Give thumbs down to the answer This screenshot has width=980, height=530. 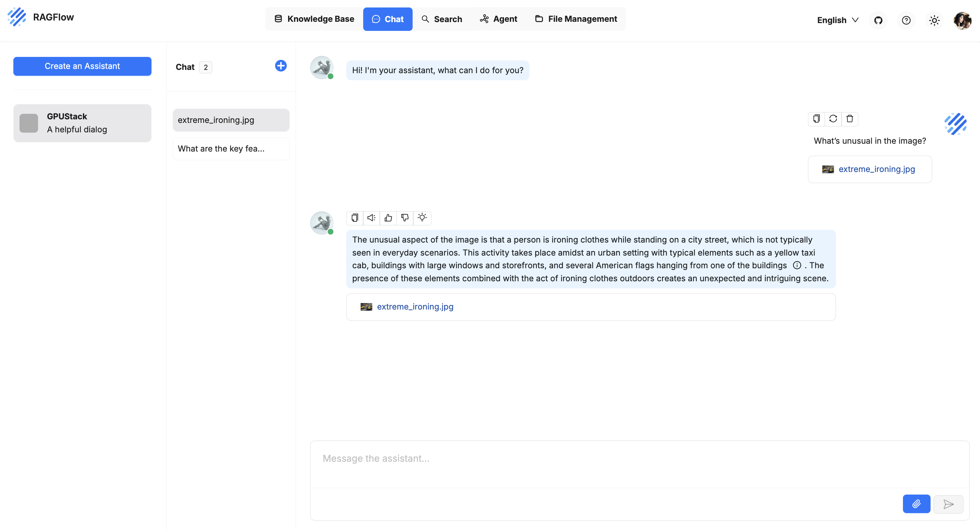(x=405, y=218)
